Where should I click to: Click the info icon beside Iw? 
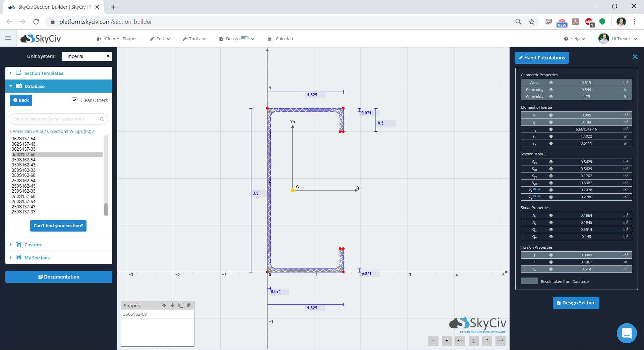(551, 269)
